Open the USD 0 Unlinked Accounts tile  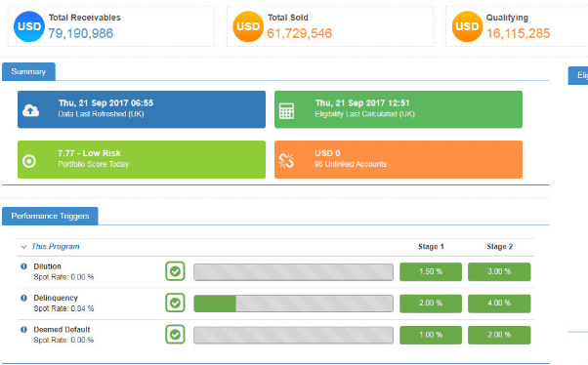(399, 160)
